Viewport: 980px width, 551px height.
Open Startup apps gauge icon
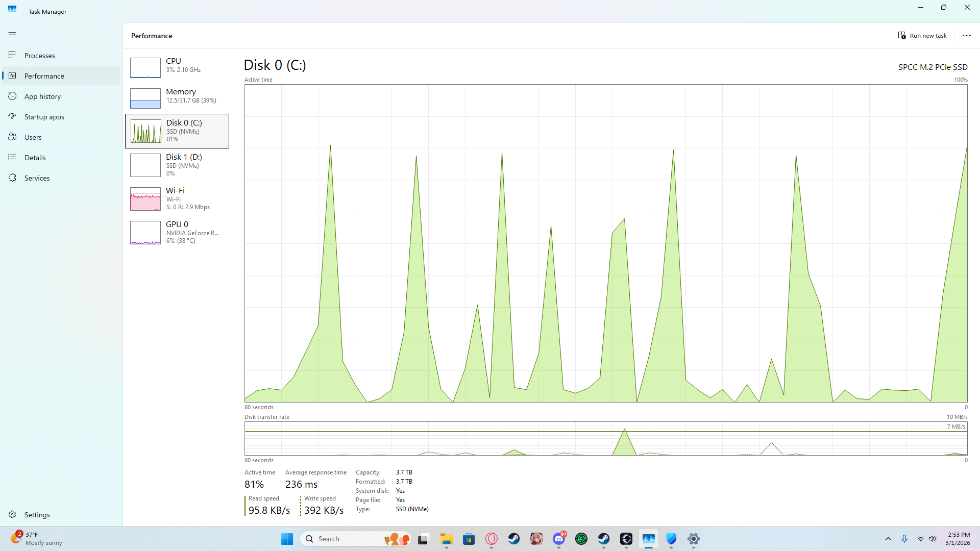(12, 116)
